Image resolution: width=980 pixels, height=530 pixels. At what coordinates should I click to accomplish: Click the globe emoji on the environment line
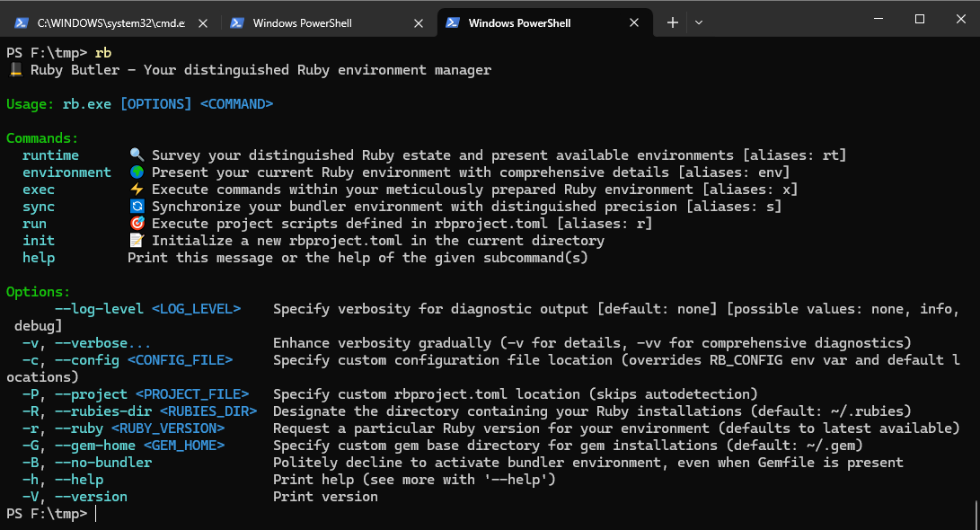click(137, 172)
